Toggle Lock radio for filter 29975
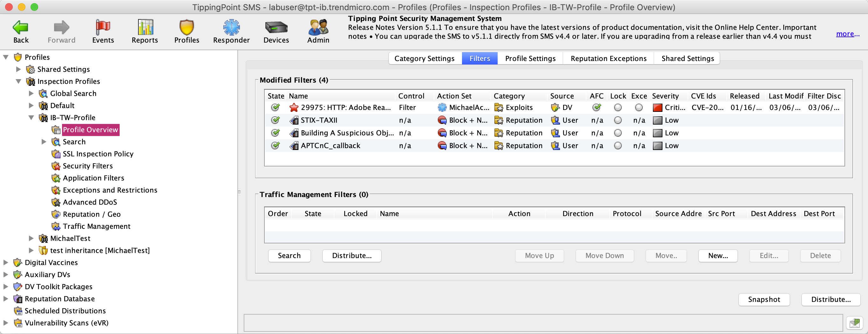 (x=618, y=107)
